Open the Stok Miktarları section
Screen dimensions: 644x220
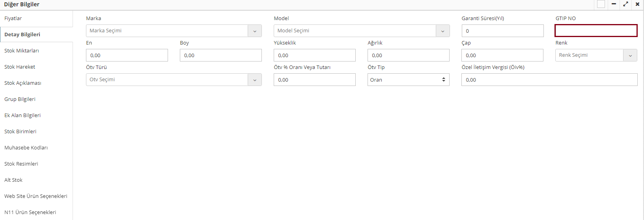(22, 51)
